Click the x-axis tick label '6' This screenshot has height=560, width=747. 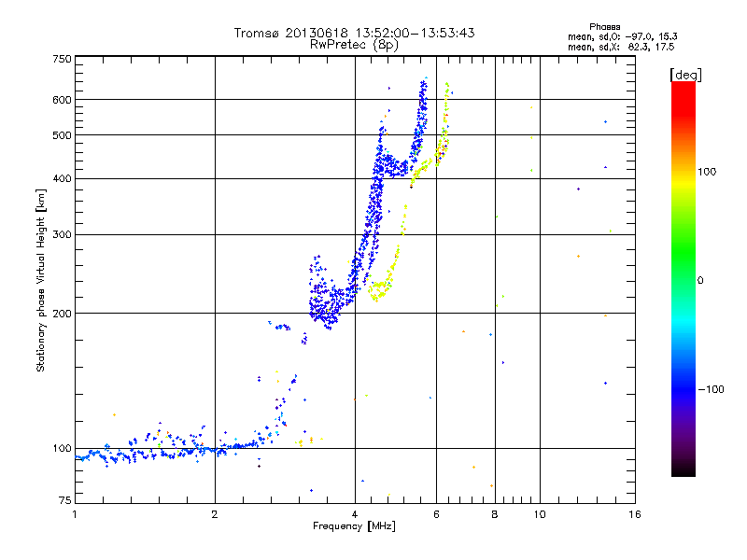(436, 514)
